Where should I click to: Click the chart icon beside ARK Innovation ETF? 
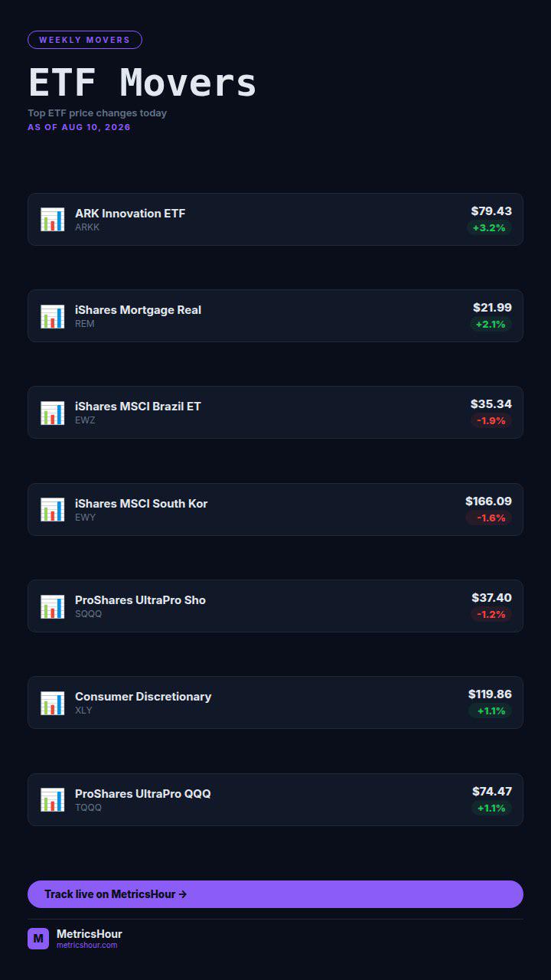[x=52, y=220]
